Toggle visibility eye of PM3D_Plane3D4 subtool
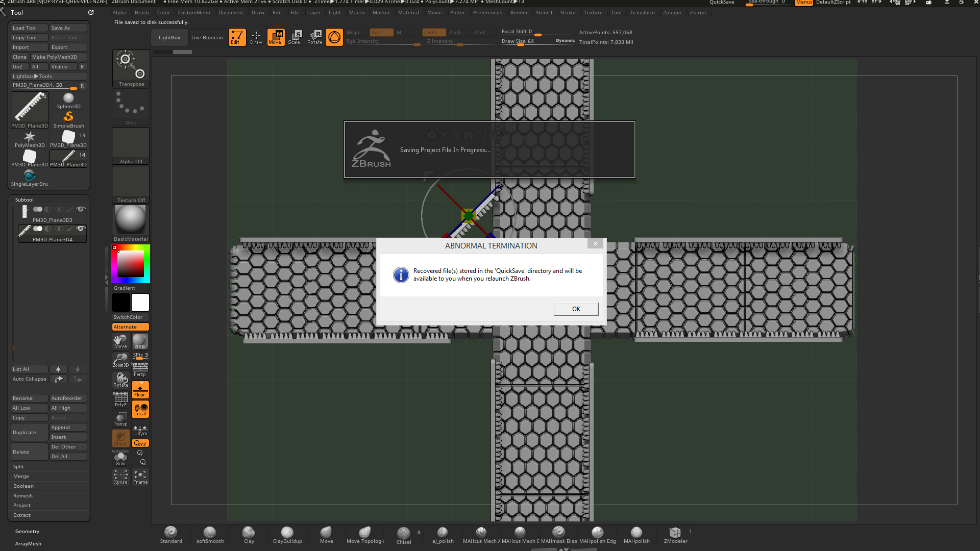980x551 pixels. point(81,229)
